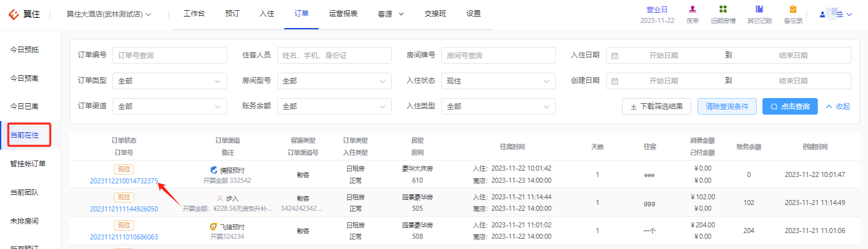The image size is (868, 249).
Task: Switch to the 入住 tab
Action: coord(267,13)
